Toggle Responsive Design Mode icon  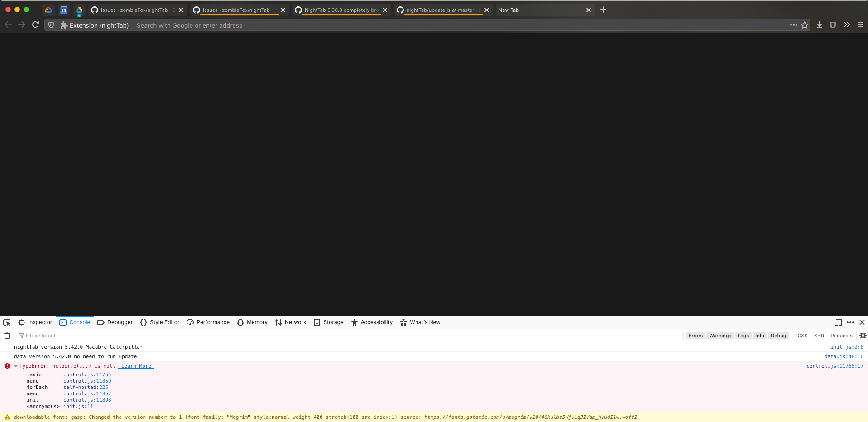pyautogui.click(x=838, y=322)
